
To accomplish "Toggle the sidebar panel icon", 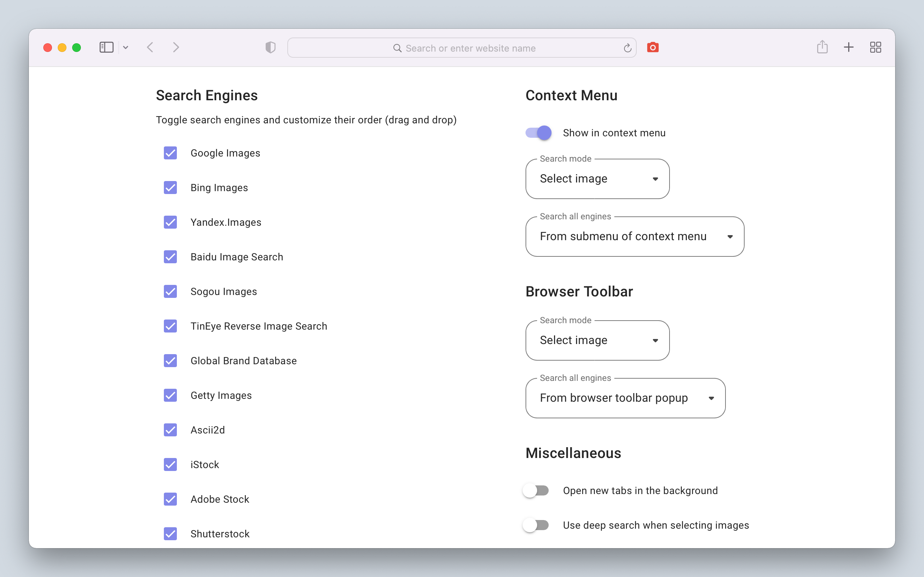I will point(106,47).
